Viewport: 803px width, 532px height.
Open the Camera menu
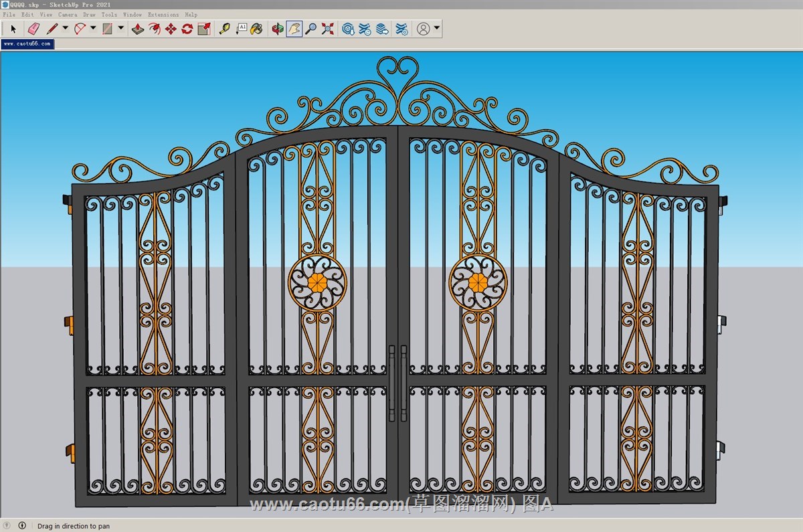(68, 14)
